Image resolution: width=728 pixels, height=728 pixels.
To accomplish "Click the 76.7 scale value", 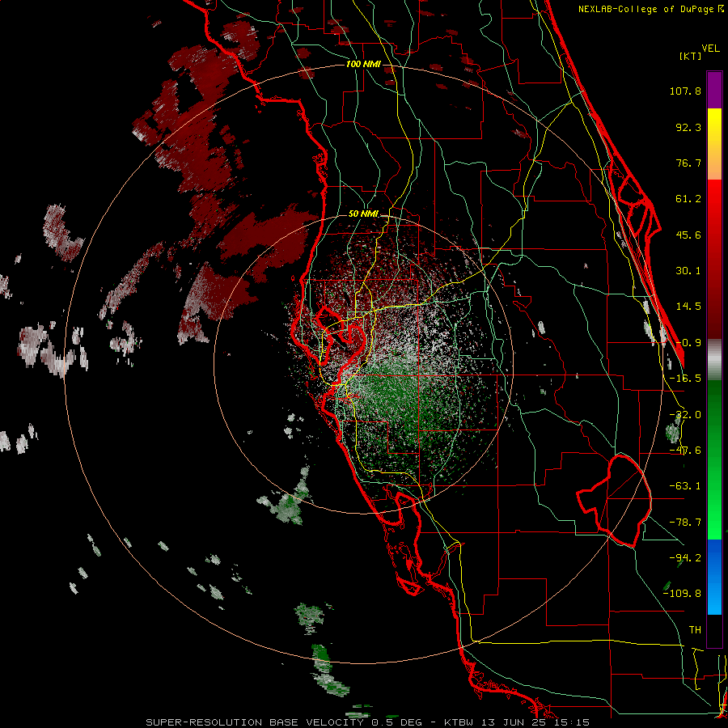I will (688, 163).
